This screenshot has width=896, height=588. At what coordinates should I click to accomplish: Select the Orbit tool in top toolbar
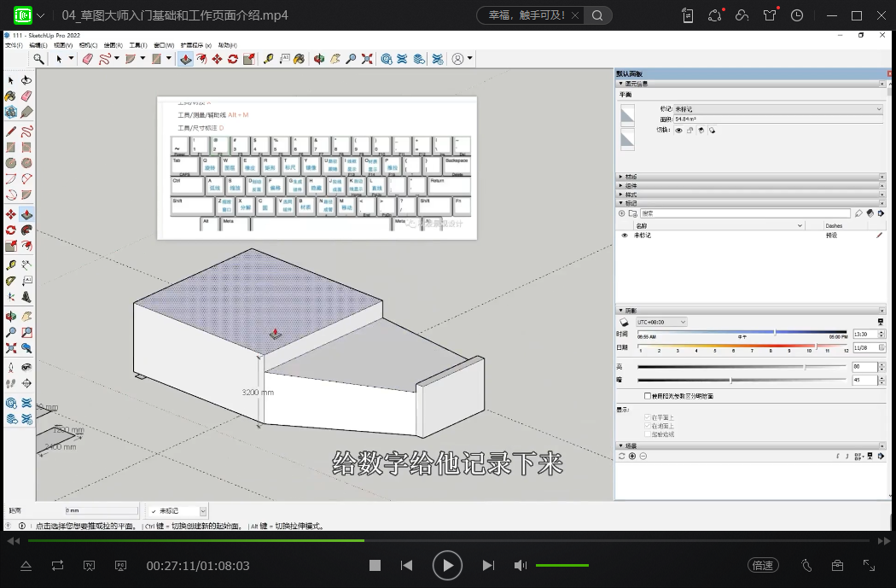click(318, 59)
